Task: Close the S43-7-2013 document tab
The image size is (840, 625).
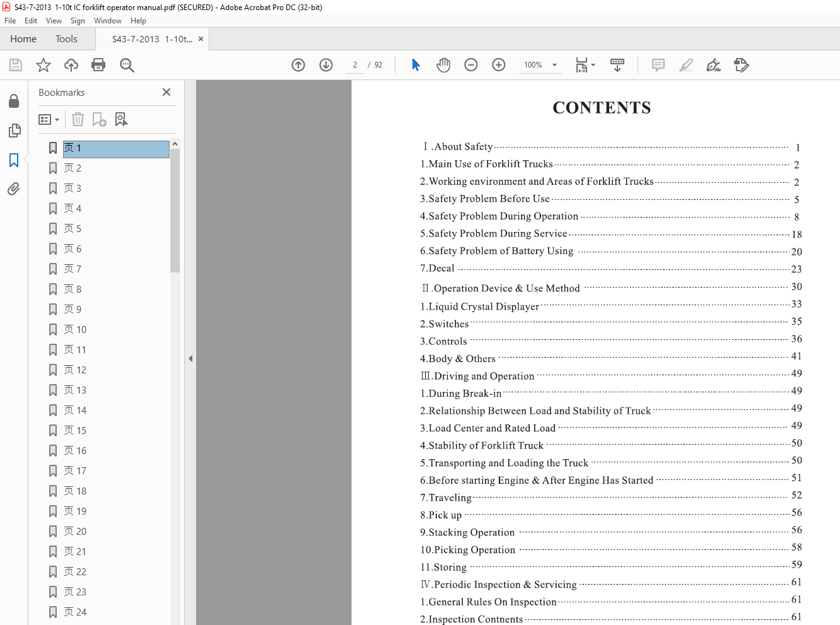Action: tap(201, 39)
